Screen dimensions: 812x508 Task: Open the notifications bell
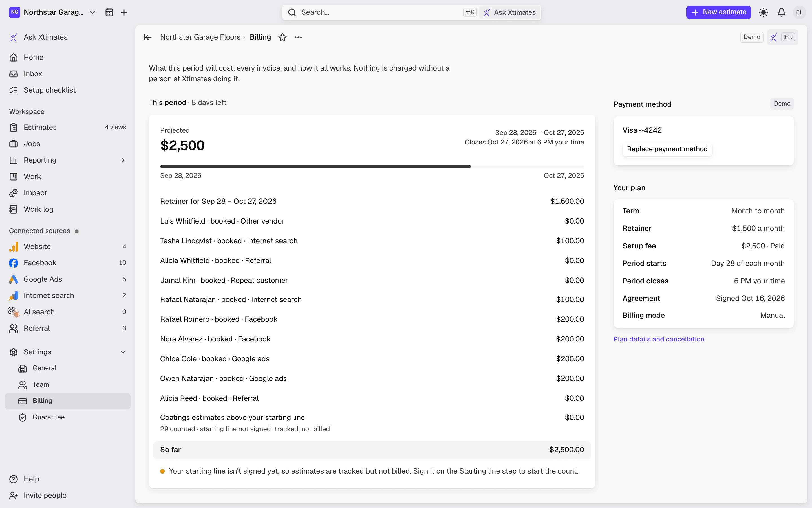[x=782, y=12]
